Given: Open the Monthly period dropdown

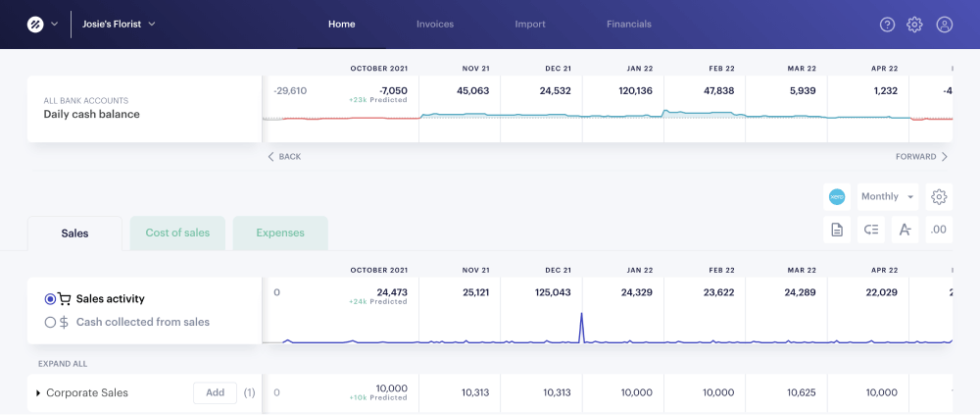Looking at the screenshot, I should (x=888, y=196).
